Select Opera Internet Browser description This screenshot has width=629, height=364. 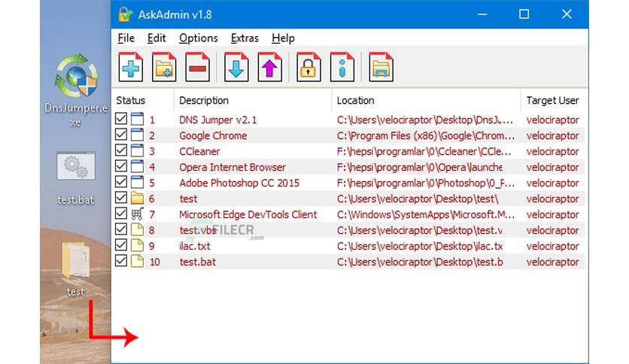[x=232, y=167]
